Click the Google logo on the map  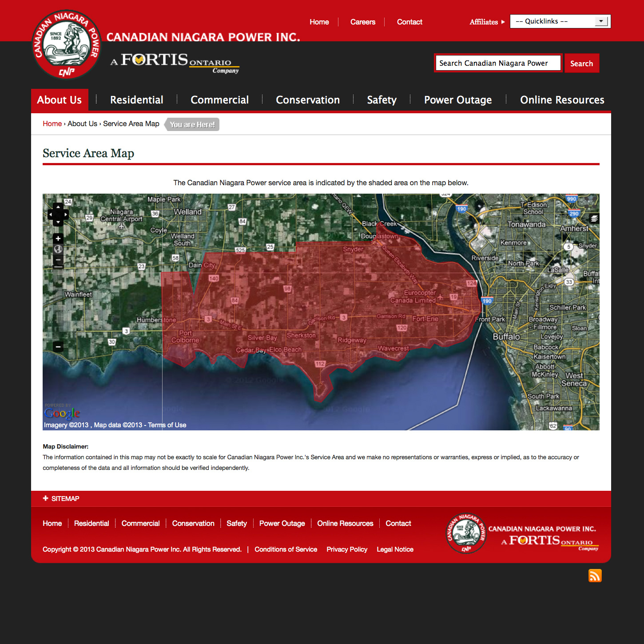[62, 413]
